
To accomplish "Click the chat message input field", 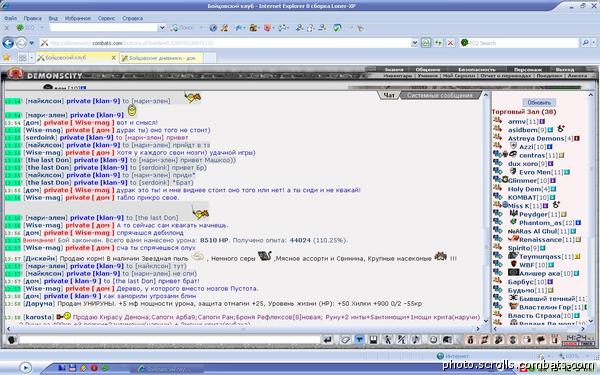I will pos(170,339).
